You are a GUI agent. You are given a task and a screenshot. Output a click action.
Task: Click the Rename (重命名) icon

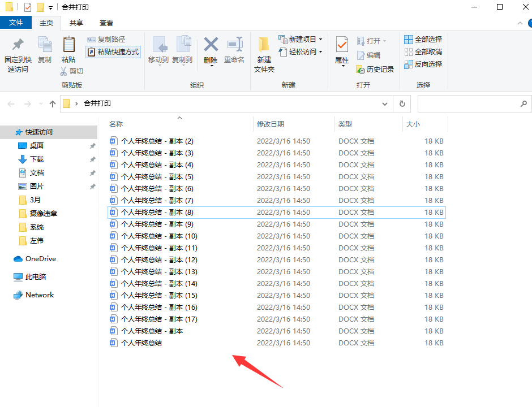point(234,45)
